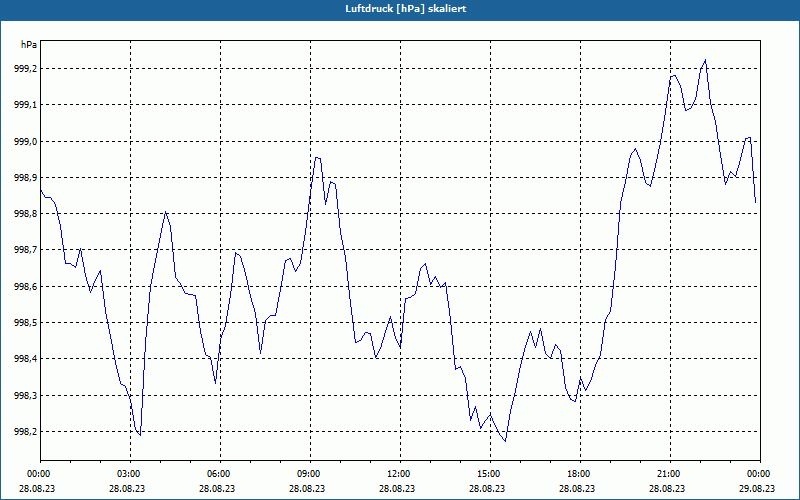
Task: Select the 998,8 y-axis label
Action: [26, 214]
